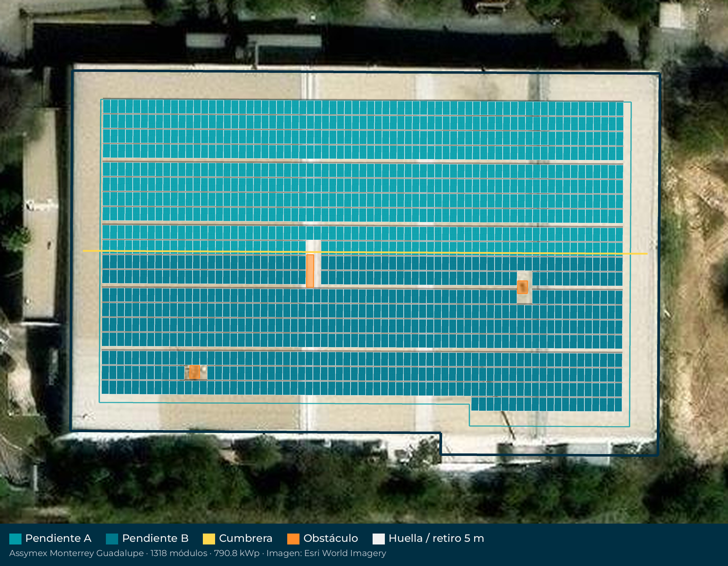Select the "Huella / retiro 5 m" label
Screen dimensions: 728x566
coord(436,538)
